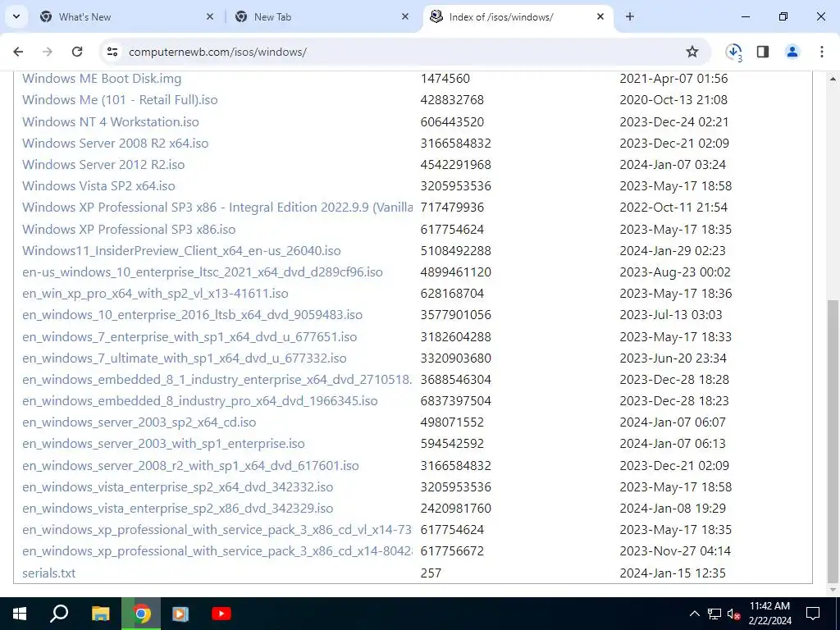840x630 pixels.
Task: Click size 6837397504 in embedded 8 row
Action: click(x=456, y=401)
